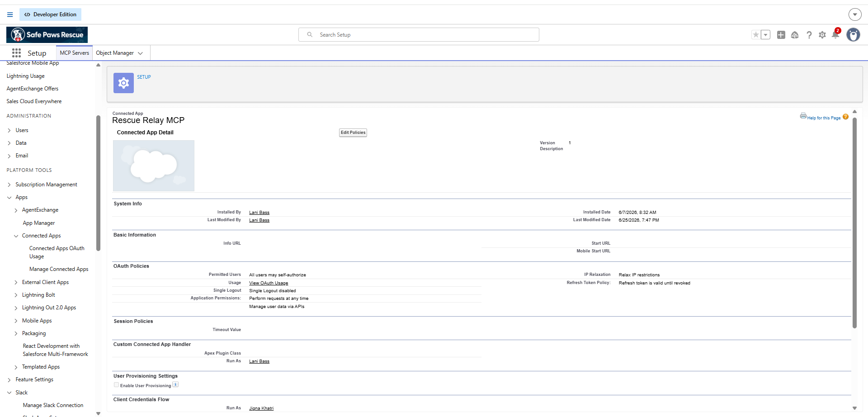Click the Edit Policies button
The width and height of the screenshot is (868, 417).
[353, 133]
